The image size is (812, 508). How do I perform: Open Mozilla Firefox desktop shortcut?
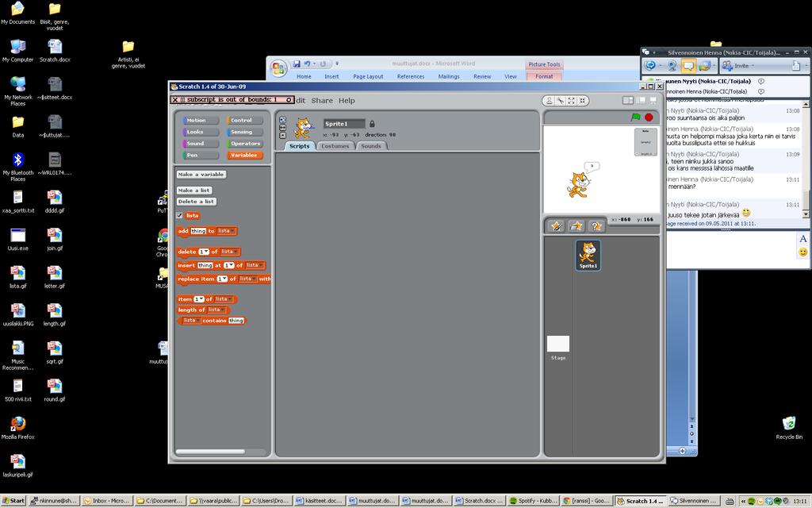coord(18,428)
